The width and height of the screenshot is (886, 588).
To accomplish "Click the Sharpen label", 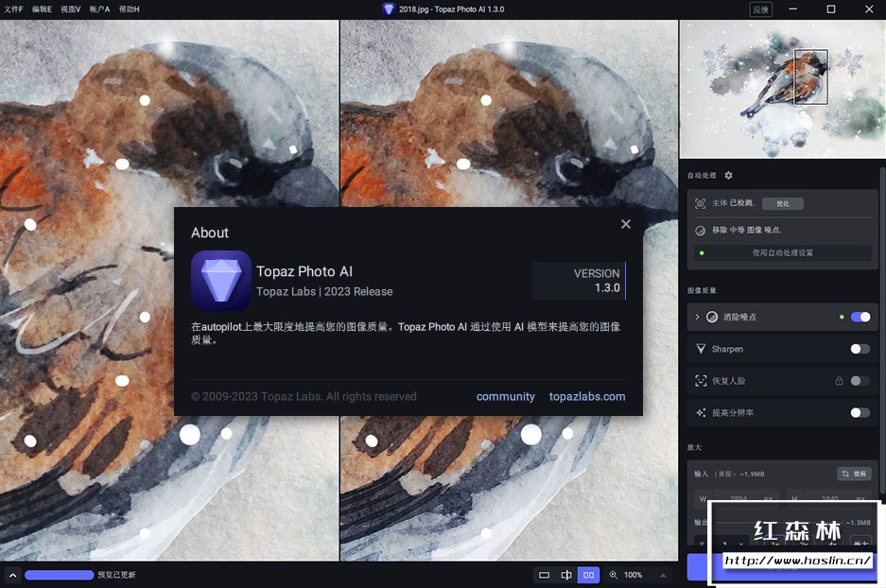I will pos(727,349).
